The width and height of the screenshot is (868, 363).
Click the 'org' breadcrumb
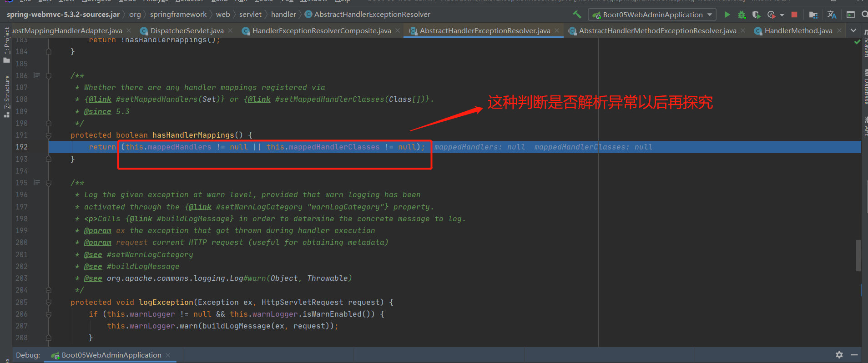[x=135, y=15]
